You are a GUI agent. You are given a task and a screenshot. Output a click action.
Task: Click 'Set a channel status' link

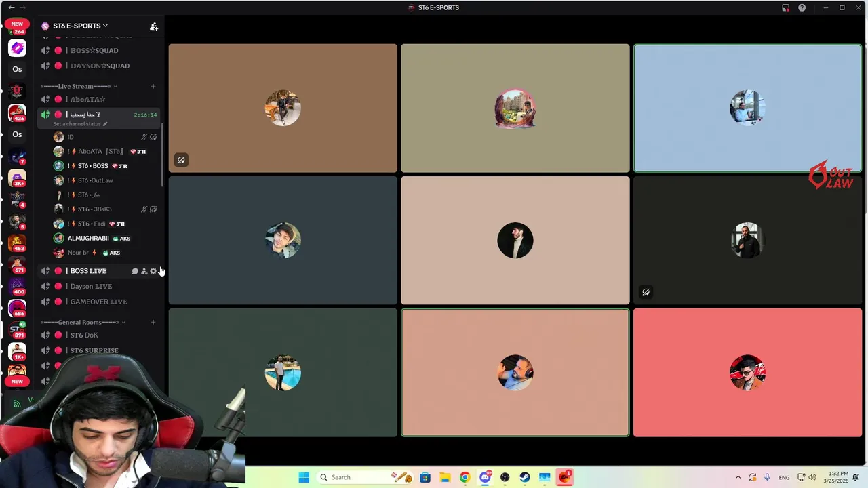click(77, 124)
